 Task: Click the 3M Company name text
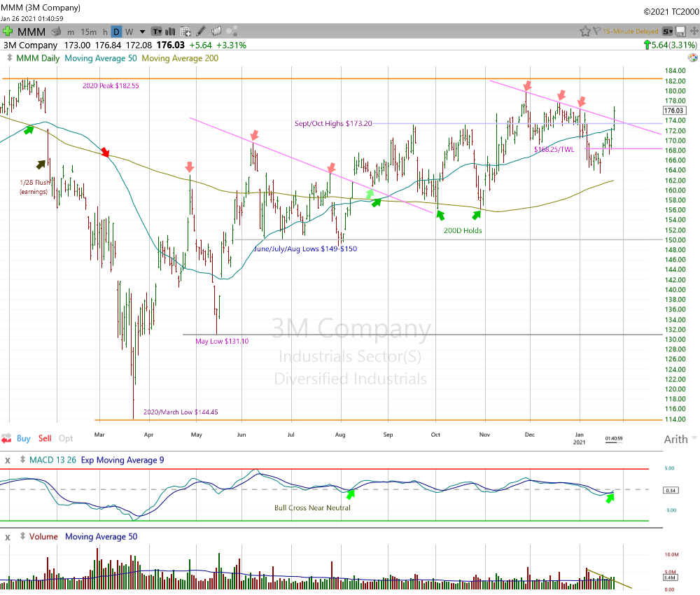click(30, 45)
